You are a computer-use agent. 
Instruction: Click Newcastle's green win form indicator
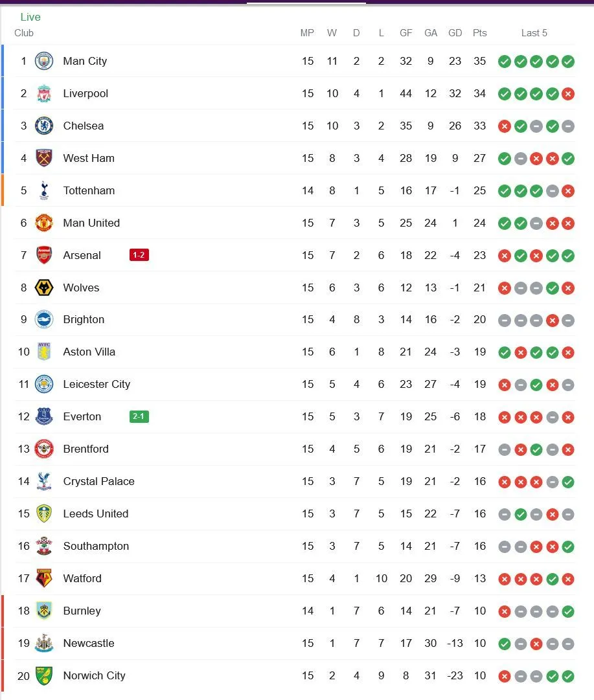pos(504,644)
